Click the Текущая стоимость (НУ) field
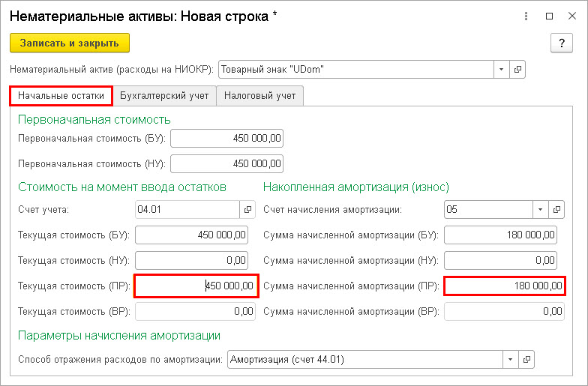 coord(192,261)
